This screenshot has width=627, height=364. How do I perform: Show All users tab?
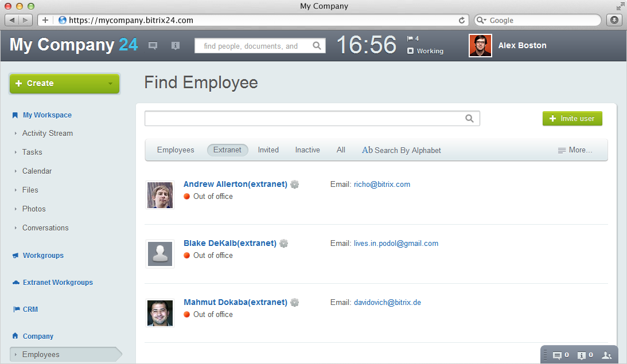(341, 150)
